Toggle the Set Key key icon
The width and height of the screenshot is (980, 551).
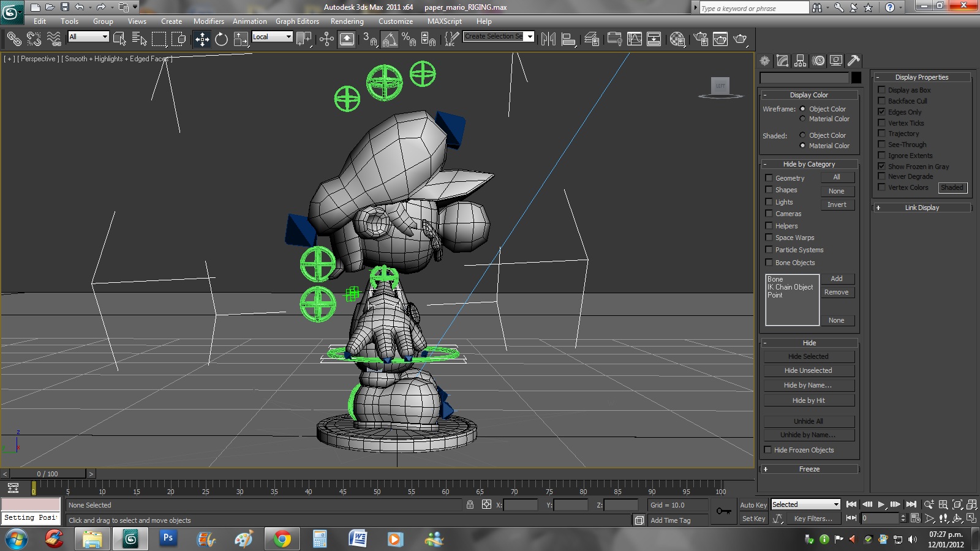point(724,511)
